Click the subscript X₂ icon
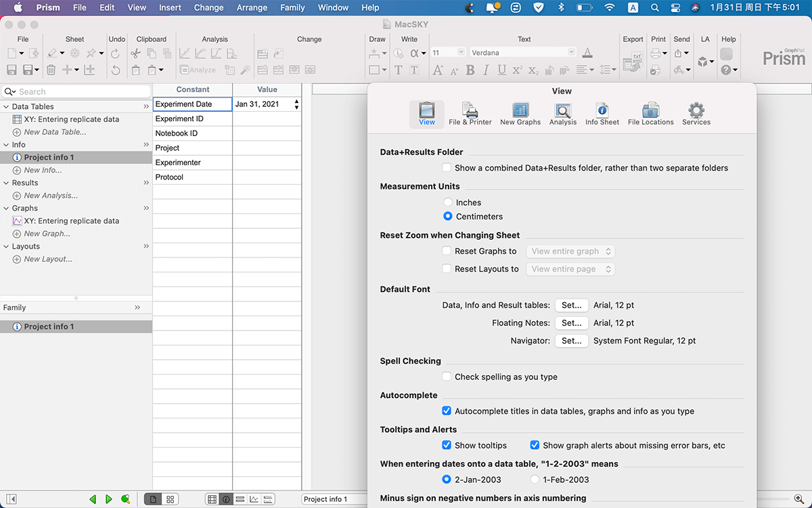Viewport: 812px width, 508px height. click(x=533, y=70)
